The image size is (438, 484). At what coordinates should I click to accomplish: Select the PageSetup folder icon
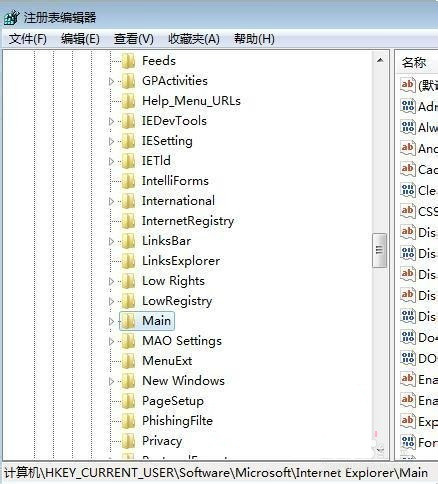pyautogui.click(x=128, y=401)
